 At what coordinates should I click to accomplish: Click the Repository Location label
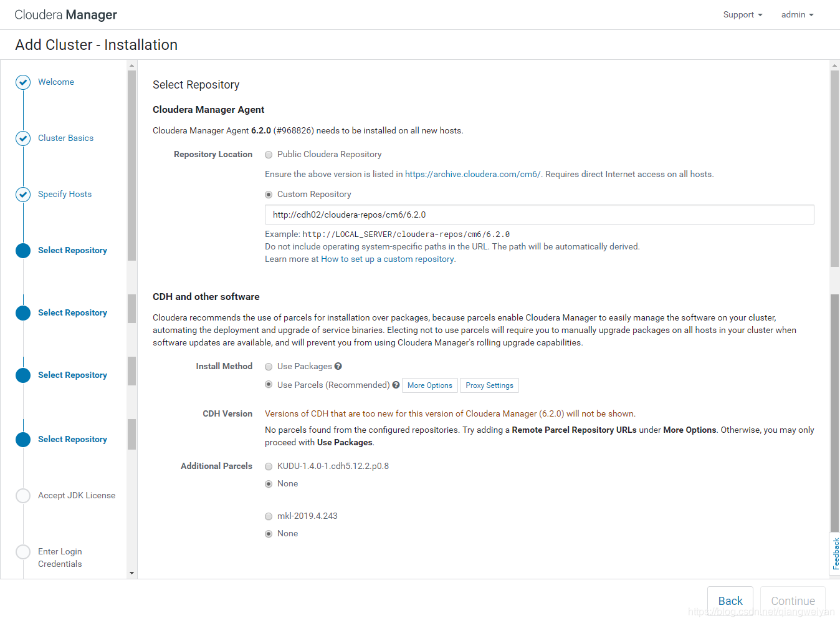[x=213, y=154]
